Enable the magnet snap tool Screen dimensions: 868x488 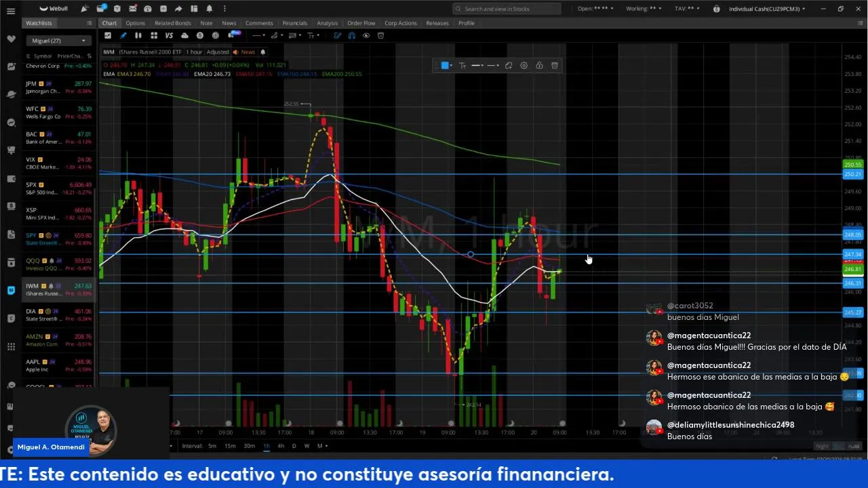click(351, 35)
